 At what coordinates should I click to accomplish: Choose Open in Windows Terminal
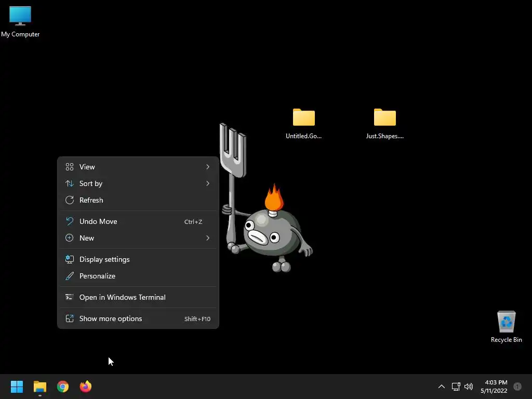[x=138, y=297]
